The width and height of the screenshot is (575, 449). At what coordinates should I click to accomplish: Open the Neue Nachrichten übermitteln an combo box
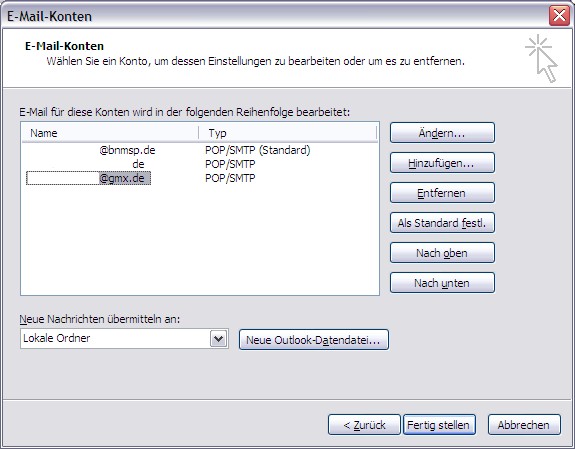(x=124, y=339)
